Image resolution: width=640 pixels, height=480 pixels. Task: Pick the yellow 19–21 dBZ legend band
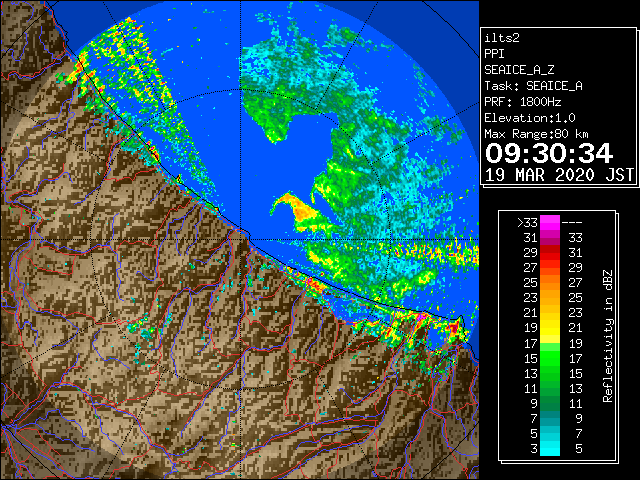pos(550,328)
